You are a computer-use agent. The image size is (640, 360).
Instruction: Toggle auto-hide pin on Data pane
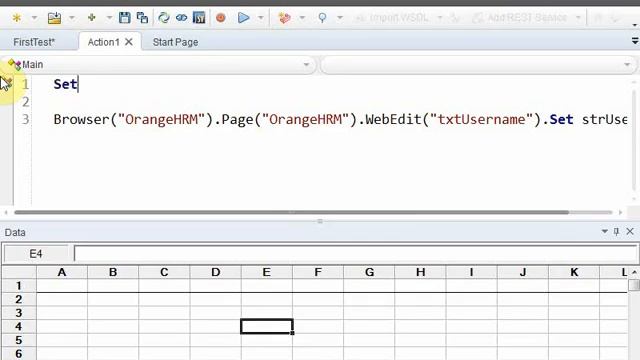(x=616, y=231)
